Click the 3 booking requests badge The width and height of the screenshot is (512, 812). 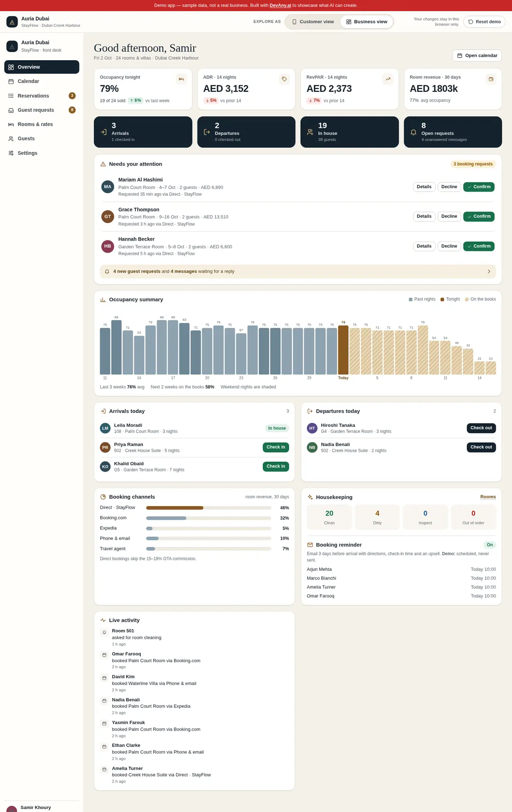pyautogui.click(x=473, y=164)
